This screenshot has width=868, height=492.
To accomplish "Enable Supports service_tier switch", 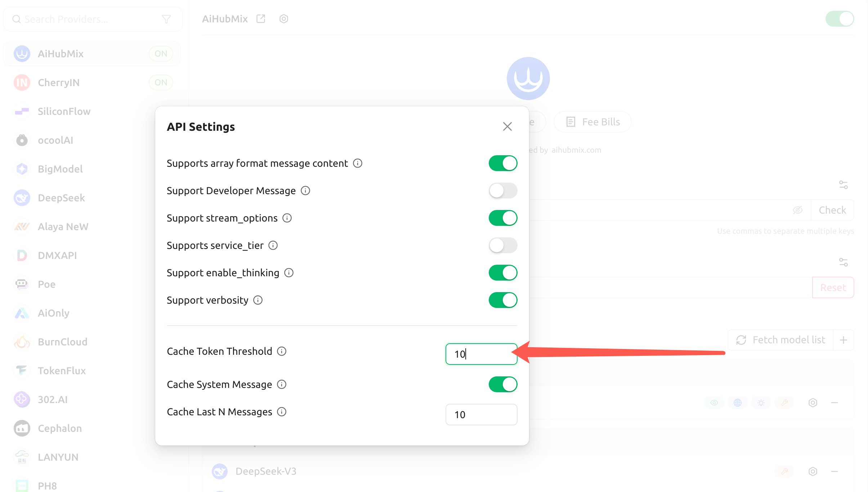I will point(503,245).
